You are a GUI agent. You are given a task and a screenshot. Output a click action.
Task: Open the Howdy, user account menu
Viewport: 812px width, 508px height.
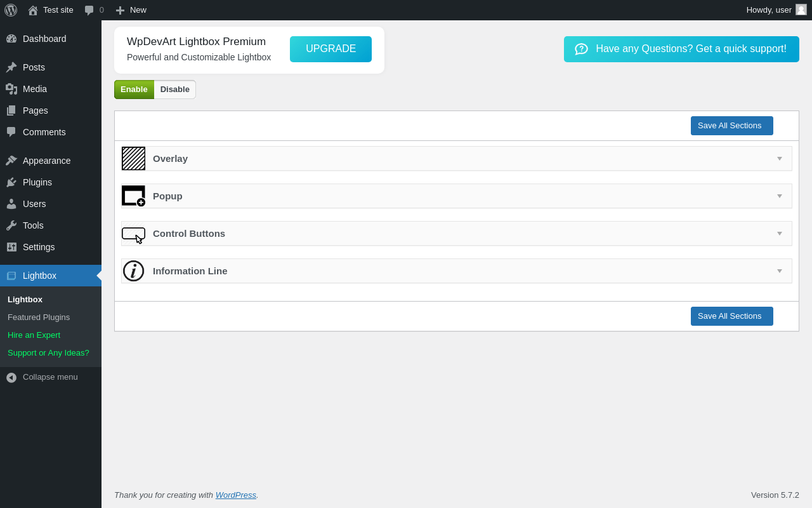point(776,10)
